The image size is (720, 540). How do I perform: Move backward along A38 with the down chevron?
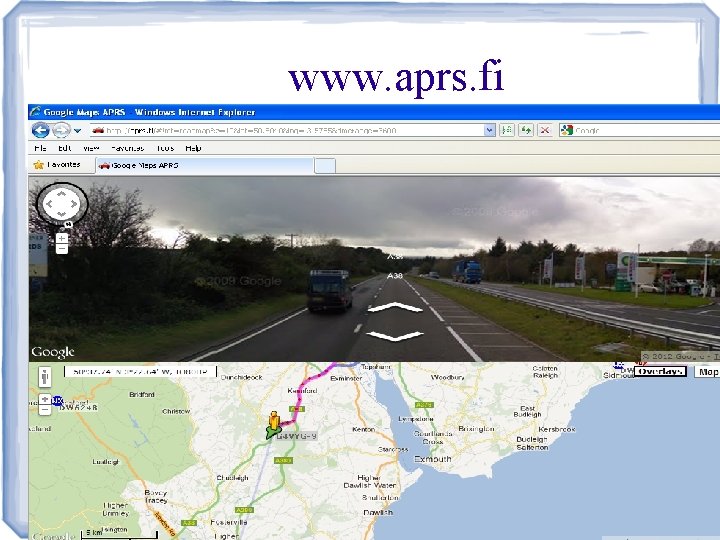395,336
